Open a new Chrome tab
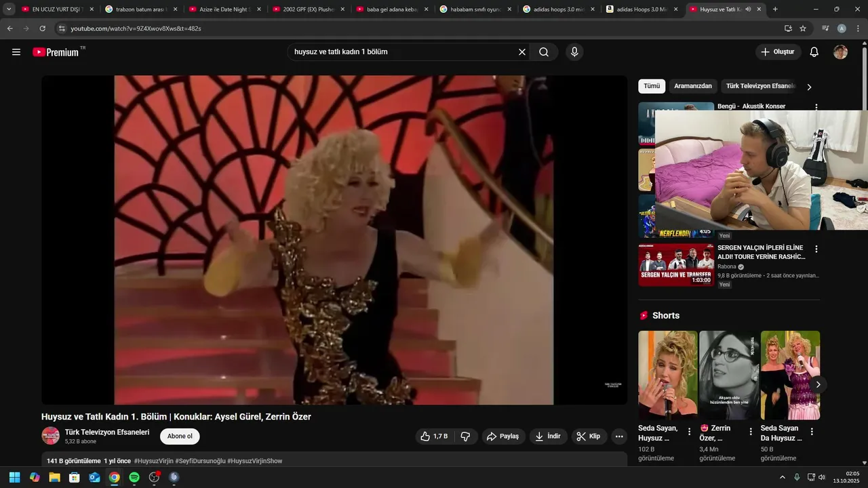Screen dimensions: 868x488 pos(775,9)
